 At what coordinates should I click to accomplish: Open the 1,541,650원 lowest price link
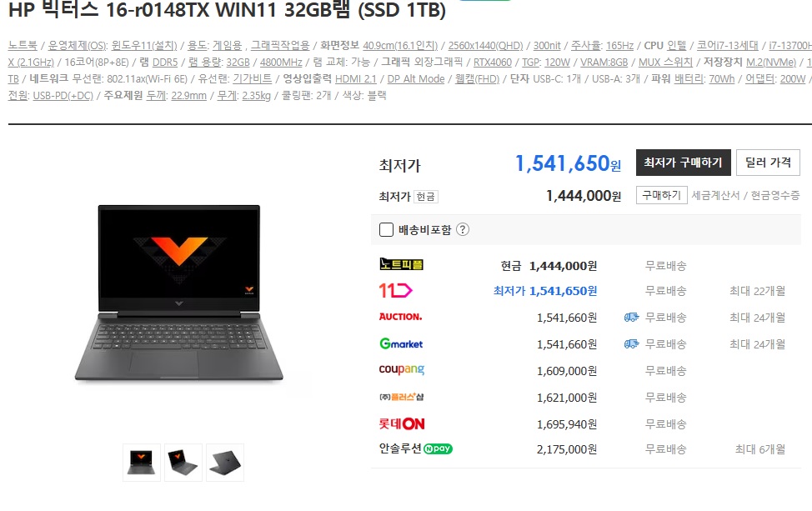567,163
